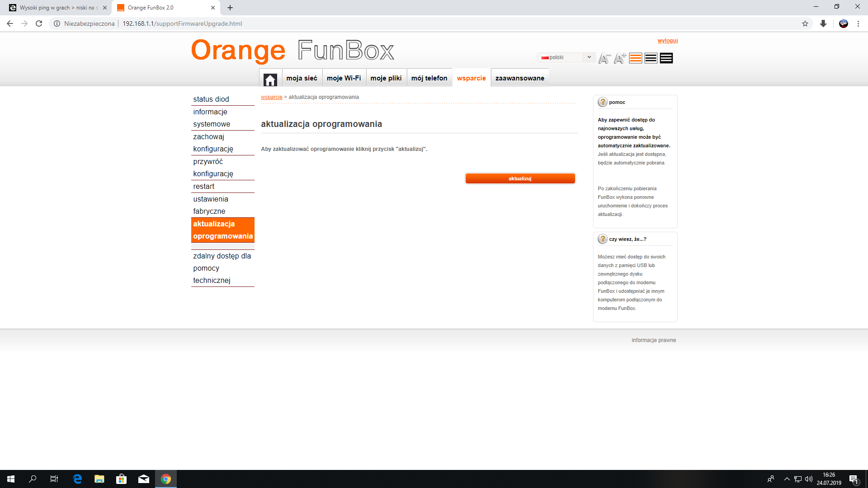This screenshot has width=868, height=488.
Task: Open Mail app from the taskbar
Action: click(x=144, y=479)
